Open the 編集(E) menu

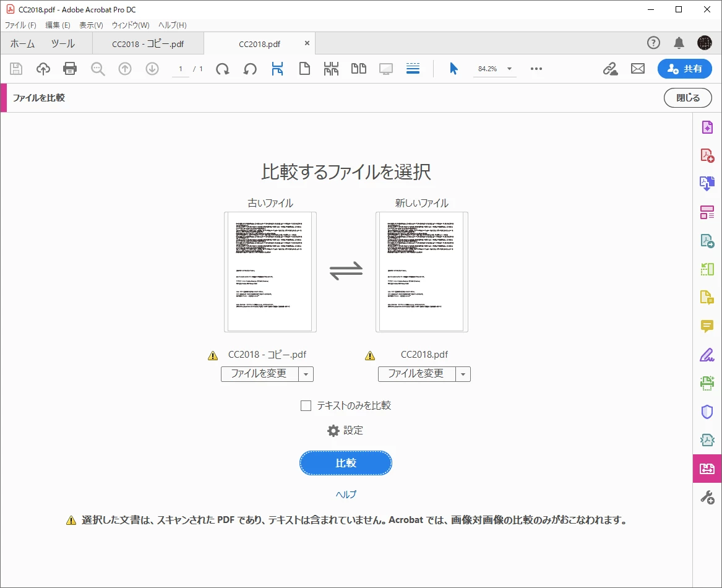58,25
